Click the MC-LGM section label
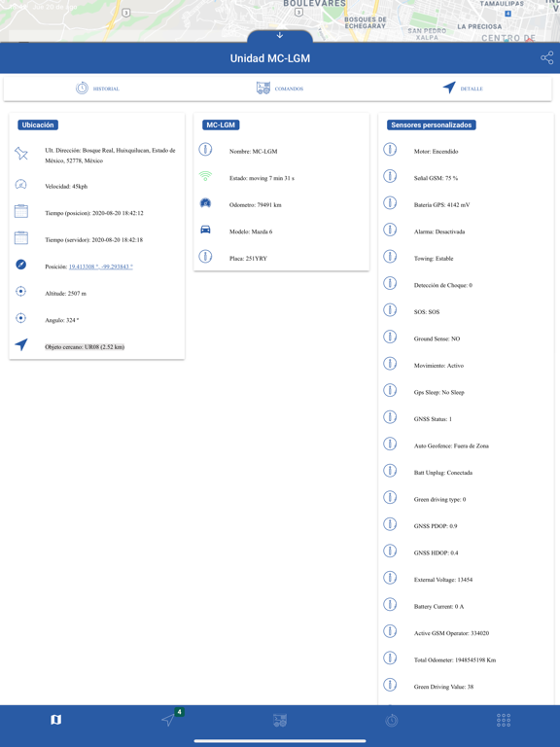This screenshot has width=560, height=747. tap(221, 124)
